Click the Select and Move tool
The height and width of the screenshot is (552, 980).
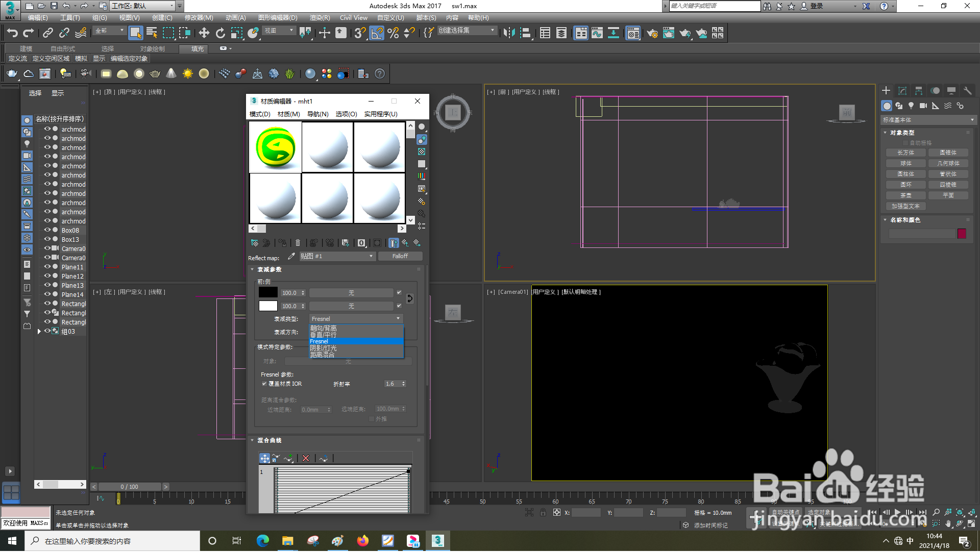coord(204,33)
